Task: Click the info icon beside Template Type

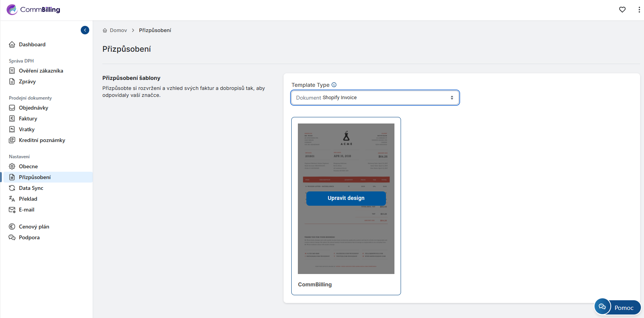Action: click(x=334, y=85)
